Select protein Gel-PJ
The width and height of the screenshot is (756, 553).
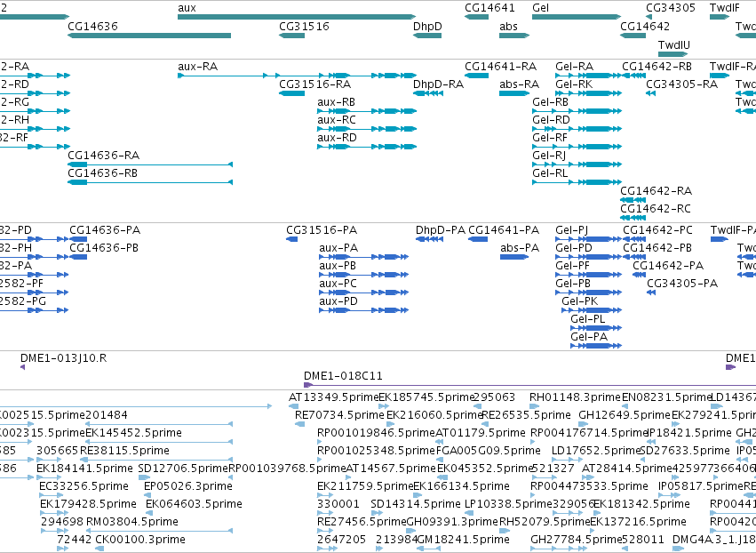tap(572, 230)
